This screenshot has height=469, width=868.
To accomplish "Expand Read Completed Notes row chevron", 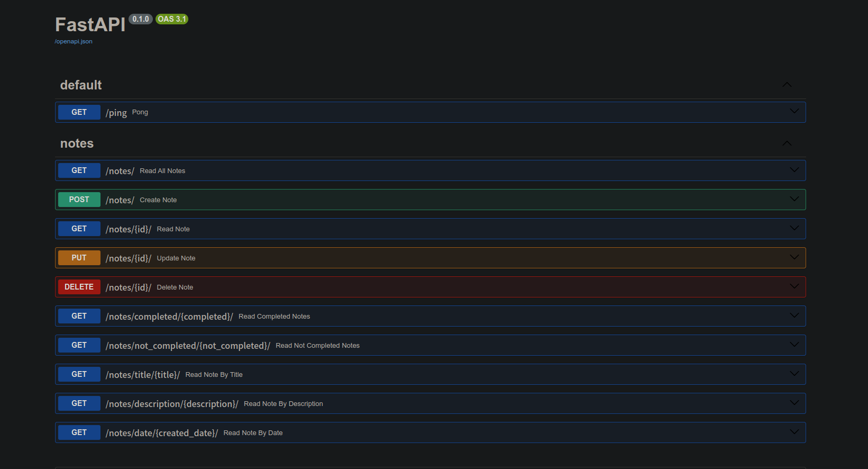I will 794,315.
